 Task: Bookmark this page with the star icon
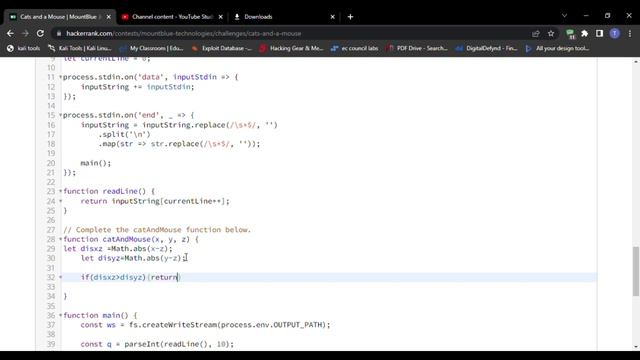(x=551, y=33)
